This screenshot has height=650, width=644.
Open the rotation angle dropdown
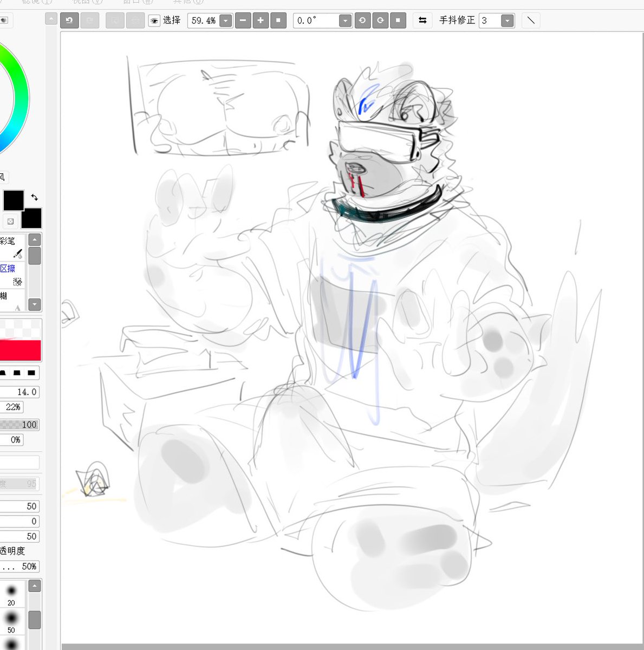345,21
